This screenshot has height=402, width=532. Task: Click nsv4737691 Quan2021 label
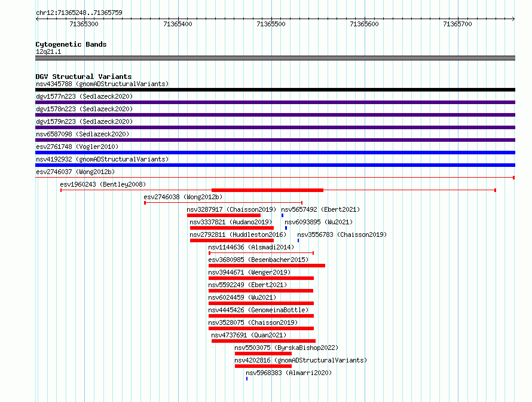pos(249,335)
